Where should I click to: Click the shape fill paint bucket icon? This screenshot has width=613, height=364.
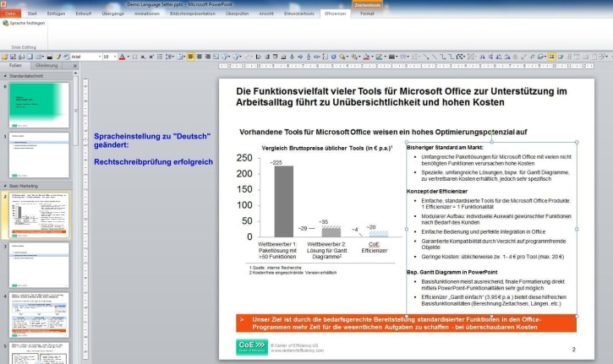[x=367, y=57]
